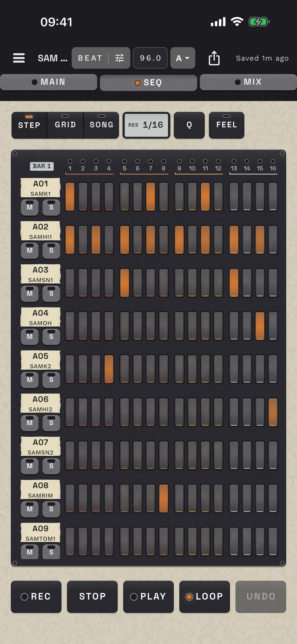
Task: Edit the 96.0 tempo field
Action: tap(150, 58)
